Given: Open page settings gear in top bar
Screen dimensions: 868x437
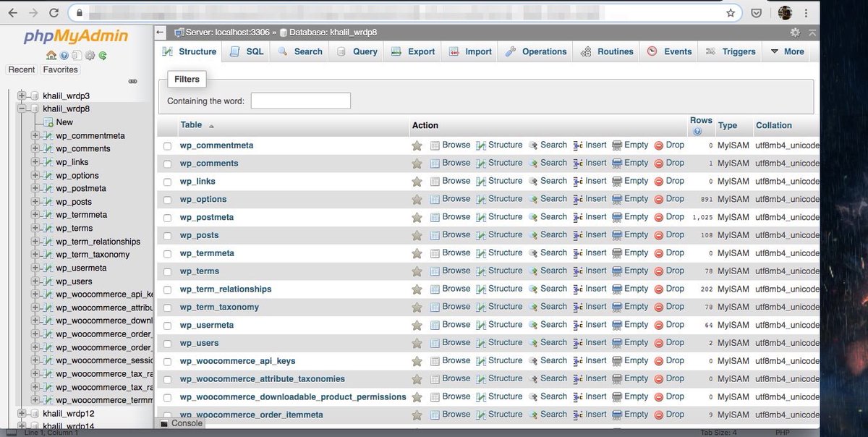Looking at the screenshot, I should click(795, 33).
